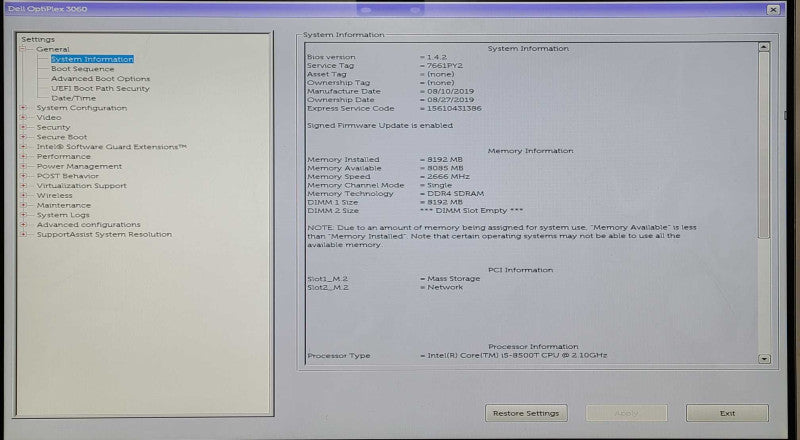Select System Information in the tree
This screenshot has width=800, height=440.
[92, 59]
